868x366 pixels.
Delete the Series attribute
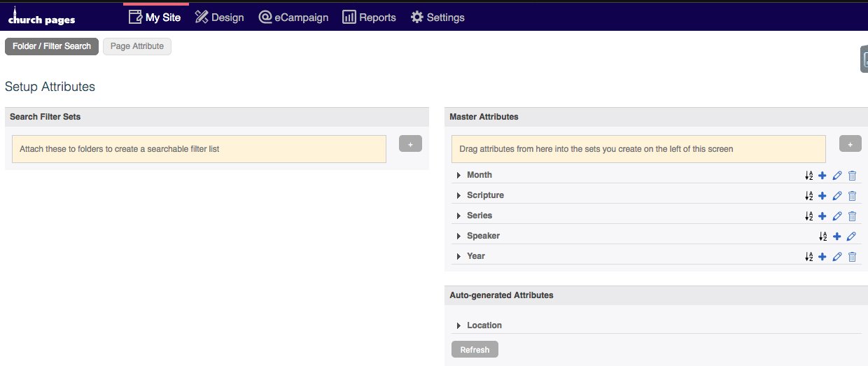852,216
